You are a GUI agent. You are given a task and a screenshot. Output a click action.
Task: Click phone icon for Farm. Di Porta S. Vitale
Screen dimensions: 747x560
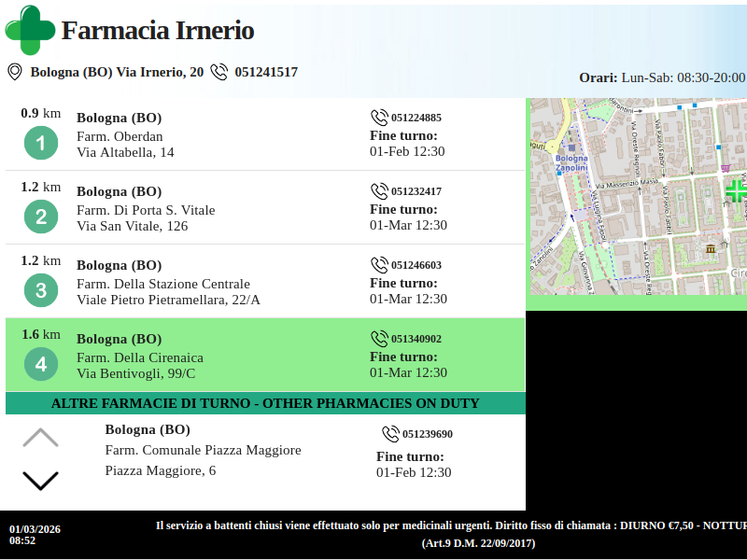coord(379,191)
